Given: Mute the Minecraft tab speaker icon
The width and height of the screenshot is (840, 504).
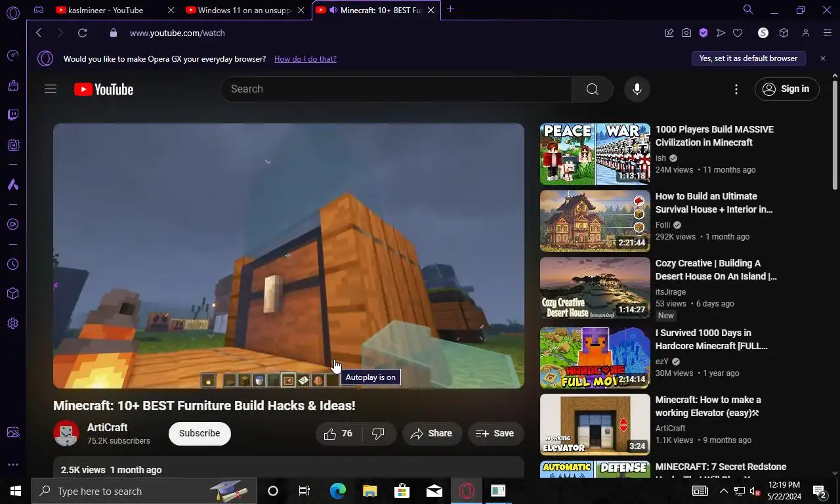Looking at the screenshot, I should click(333, 10).
